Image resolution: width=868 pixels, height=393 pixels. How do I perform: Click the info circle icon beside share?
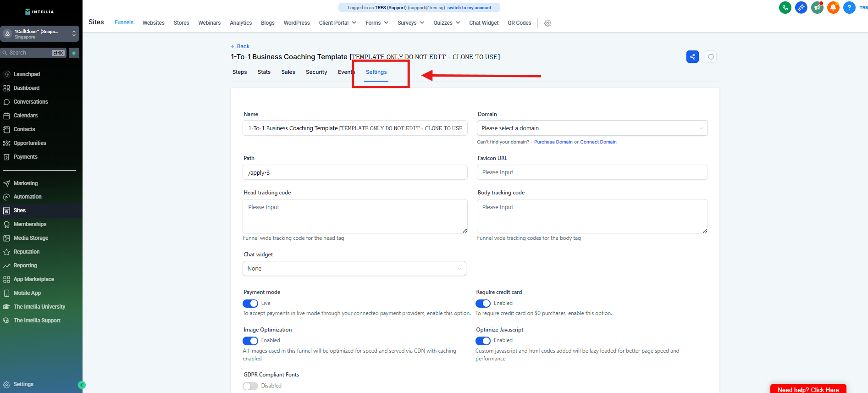[711, 57]
